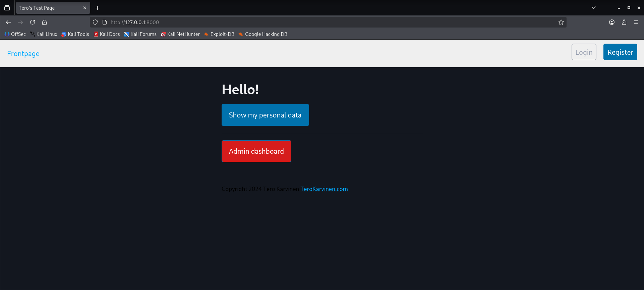Bookmark this page with the star icon

561,22
